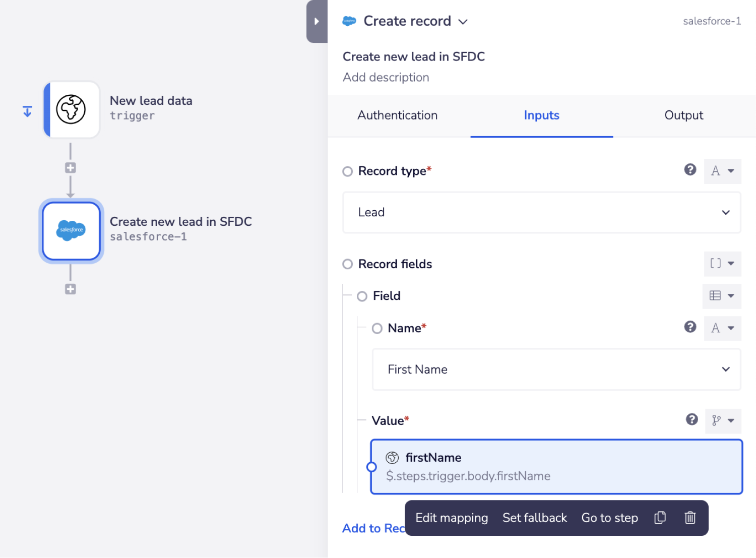
Task: Open Create record operation dropdown
Action: (x=463, y=22)
